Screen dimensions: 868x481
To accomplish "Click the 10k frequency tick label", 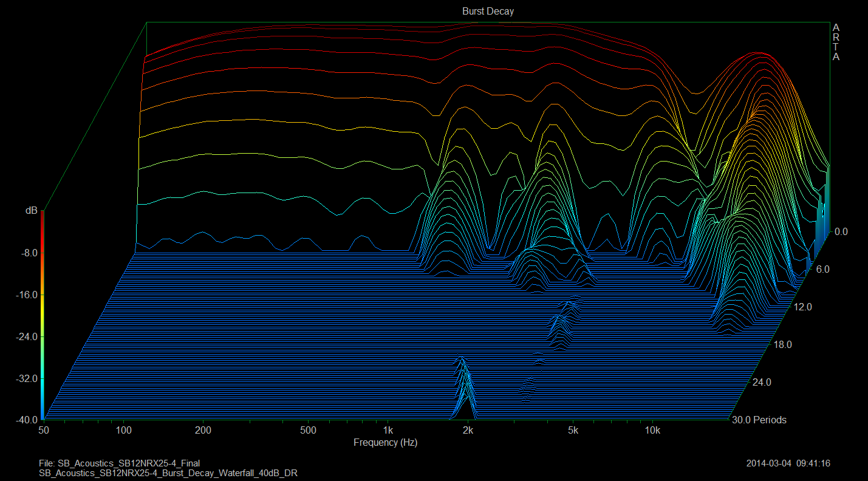I will [x=652, y=431].
